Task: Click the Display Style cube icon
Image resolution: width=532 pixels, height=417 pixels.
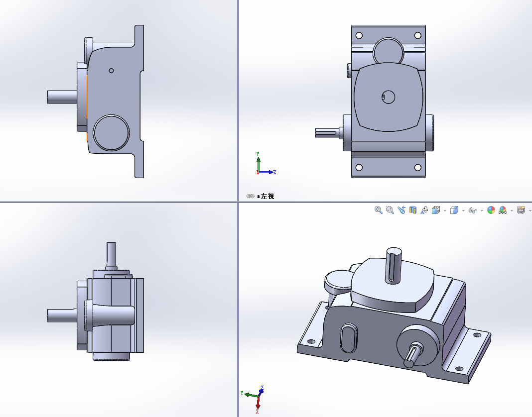Action: click(x=454, y=210)
